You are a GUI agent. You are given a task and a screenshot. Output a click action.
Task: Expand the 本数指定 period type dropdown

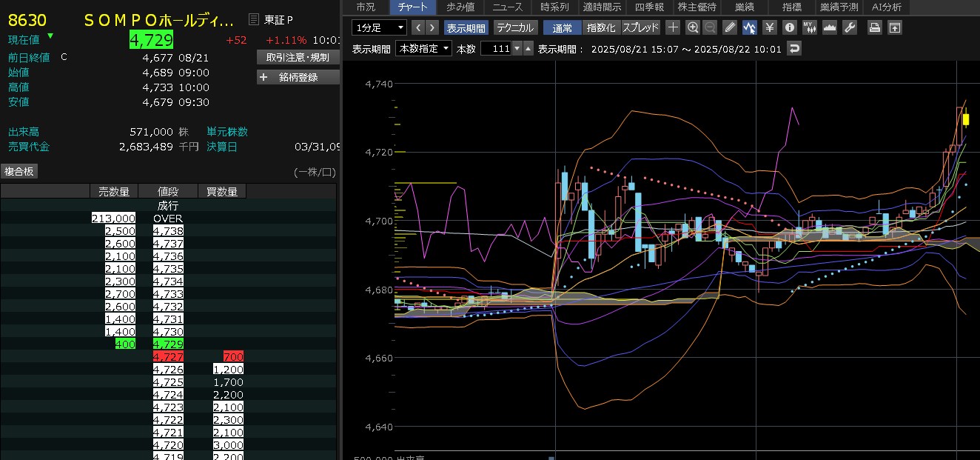(423, 49)
